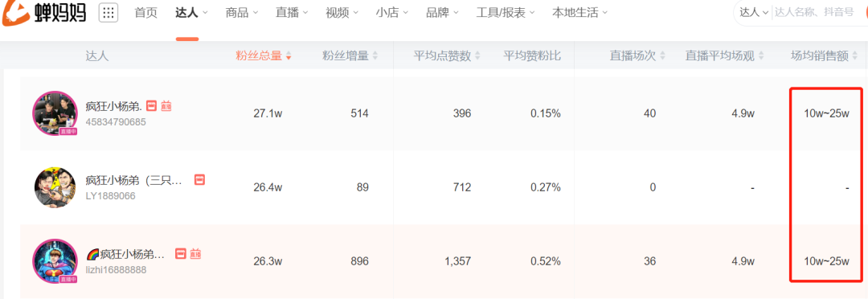Click livestream count 36

click(x=649, y=261)
